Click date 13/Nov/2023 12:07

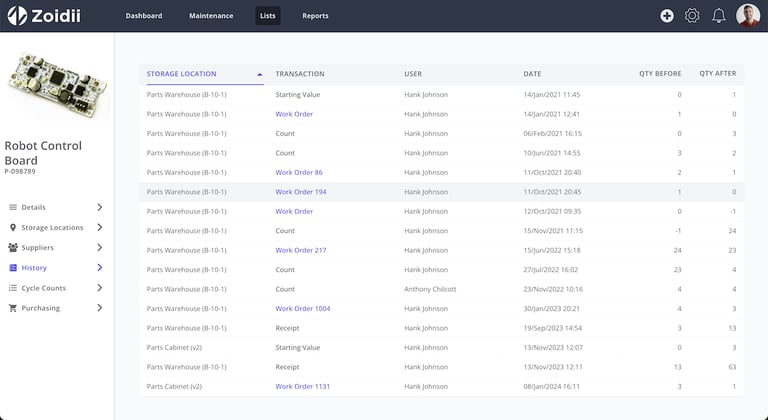pos(552,347)
